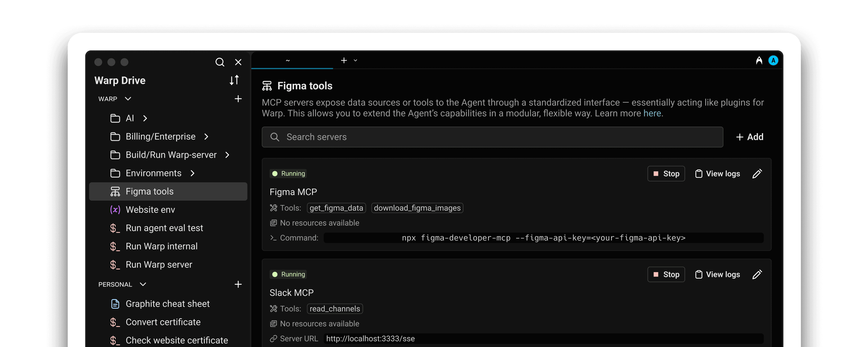Click the Slack MCP tools wrench icon
Image resolution: width=868 pixels, height=347 pixels.
[273, 308]
